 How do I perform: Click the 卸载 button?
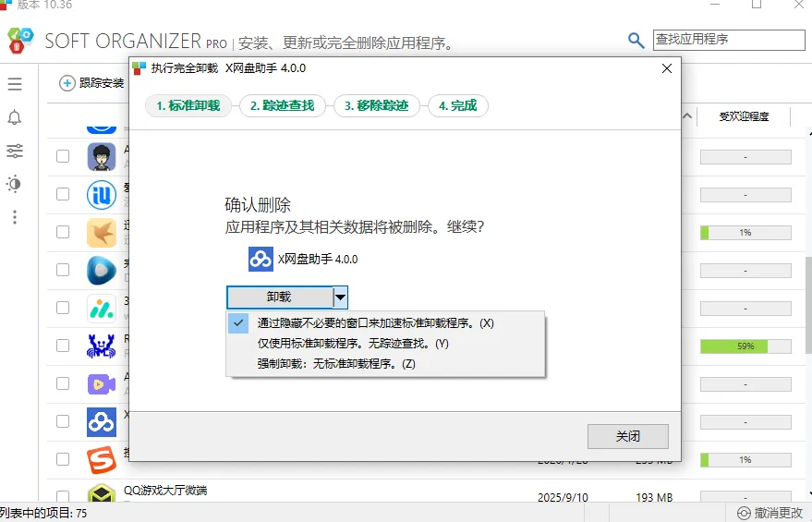point(280,297)
